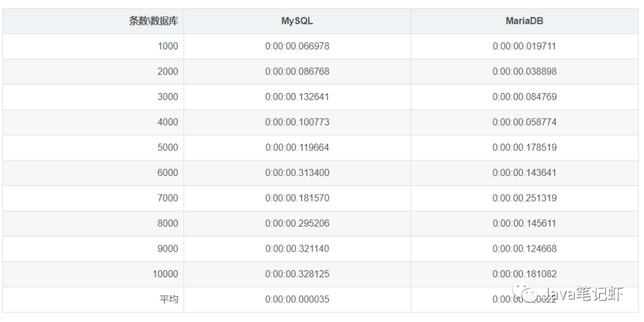The height and width of the screenshot is (322, 644).
Task: Select the MariaDB cell 0:00:00.181082
Action: coord(524,274)
